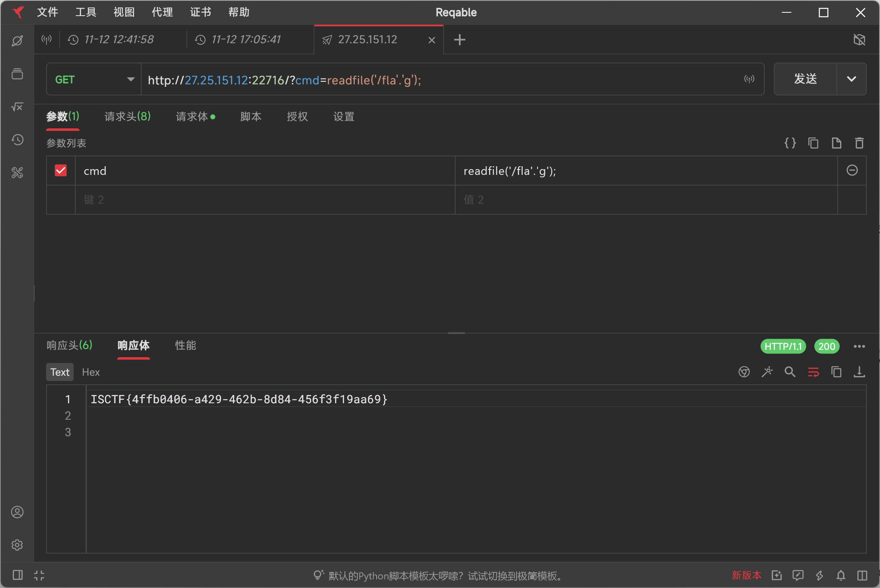880x588 pixels.
Task: Uncheck the cmd parameter checkbox
Action: pyautogui.click(x=61, y=170)
